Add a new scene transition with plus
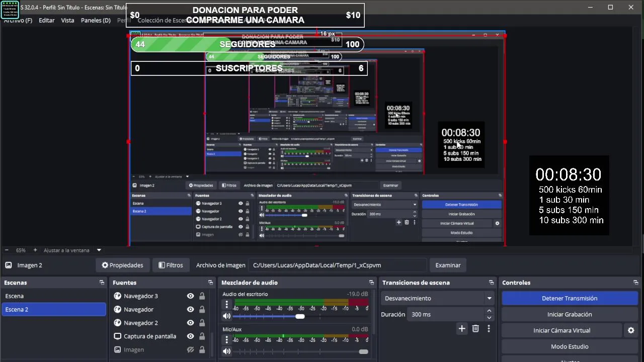Image resolution: width=644 pixels, height=362 pixels. (x=462, y=329)
